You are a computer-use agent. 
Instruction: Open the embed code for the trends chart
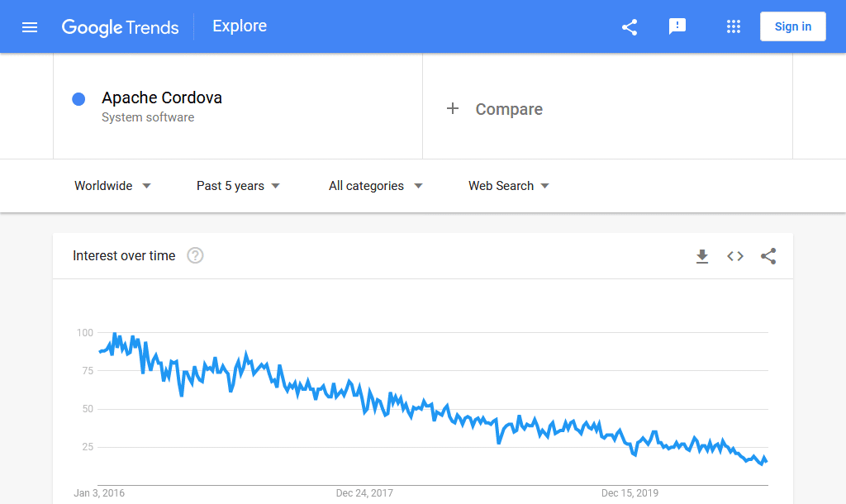pyautogui.click(x=735, y=256)
